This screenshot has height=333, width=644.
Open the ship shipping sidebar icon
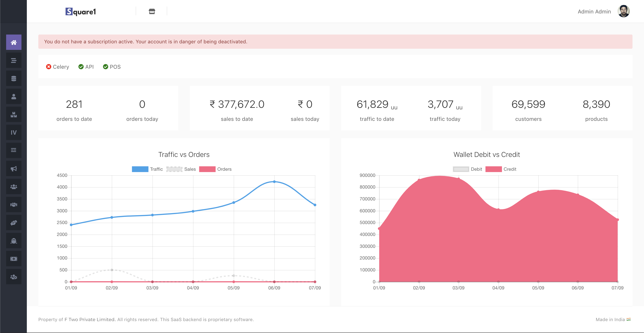tap(14, 241)
